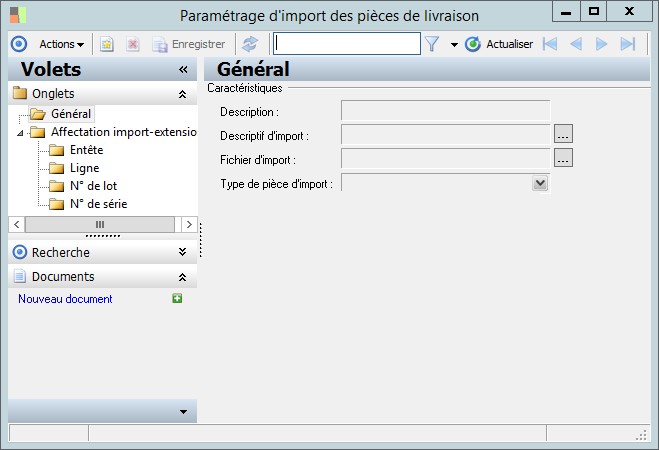Open the Type de pièce d'import dropdown
Image resolution: width=659 pixels, height=450 pixels.
pos(540,183)
